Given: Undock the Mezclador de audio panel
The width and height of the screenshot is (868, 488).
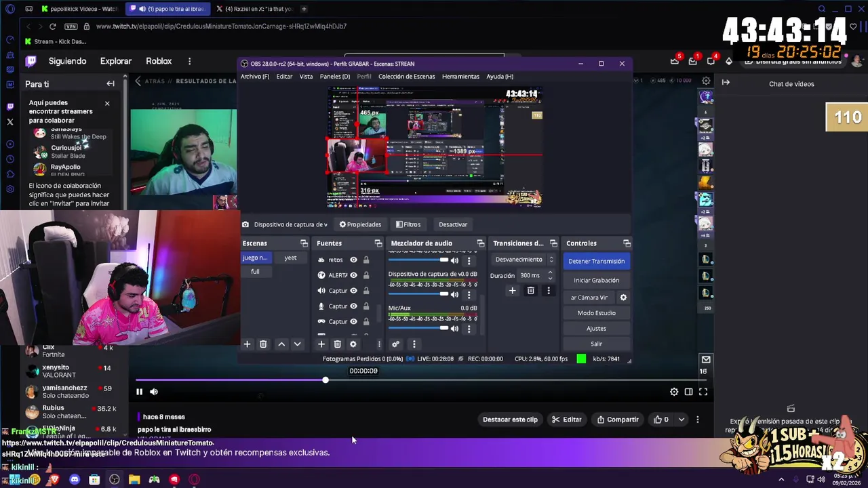Looking at the screenshot, I should 480,243.
